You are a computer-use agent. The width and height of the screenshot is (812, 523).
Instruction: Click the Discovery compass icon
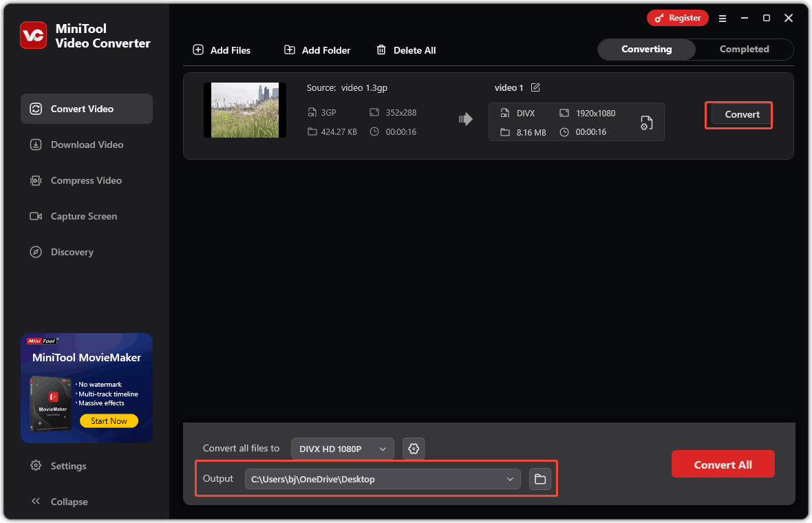pos(36,252)
